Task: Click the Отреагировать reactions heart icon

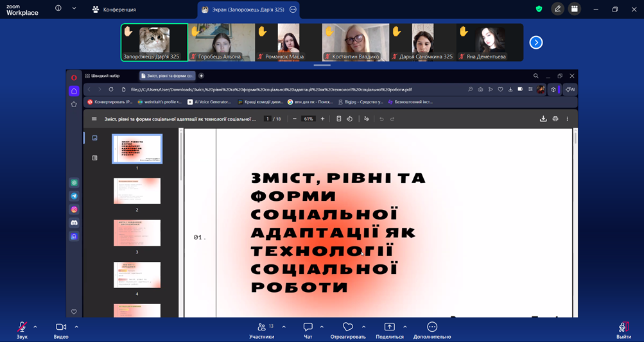Action: [x=347, y=327]
